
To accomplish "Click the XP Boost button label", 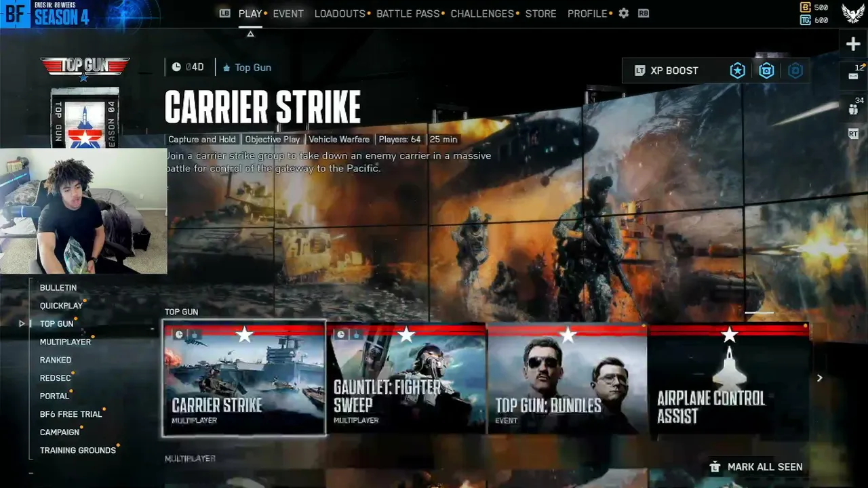I will [674, 70].
